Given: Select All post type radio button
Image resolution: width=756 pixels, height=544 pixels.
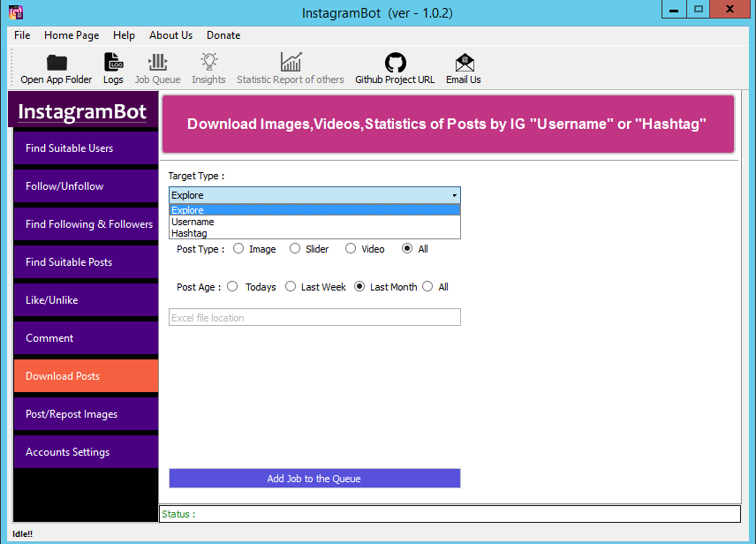Looking at the screenshot, I should tap(407, 248).
